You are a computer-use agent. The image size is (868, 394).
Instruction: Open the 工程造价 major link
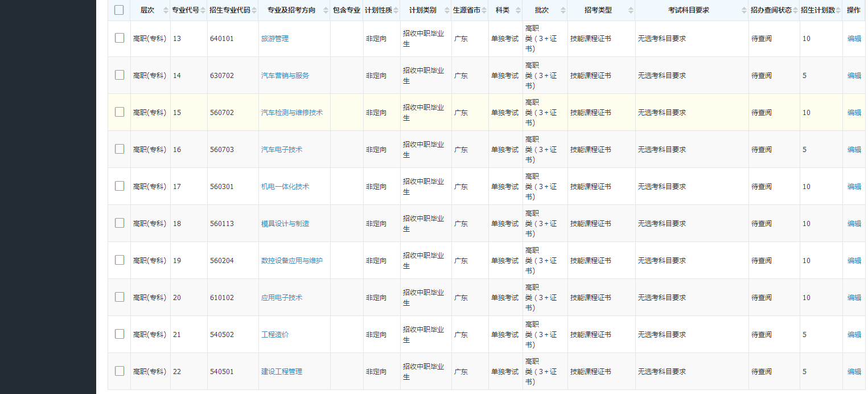(275, 335)
